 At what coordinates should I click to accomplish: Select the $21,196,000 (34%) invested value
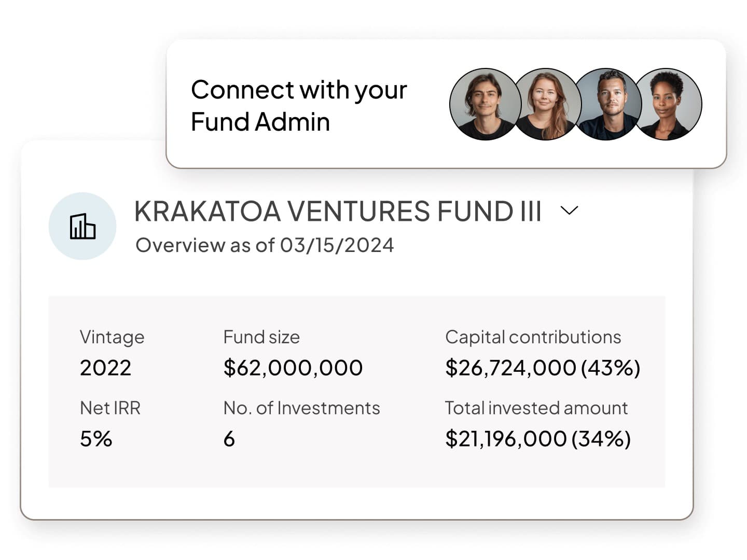538,439
